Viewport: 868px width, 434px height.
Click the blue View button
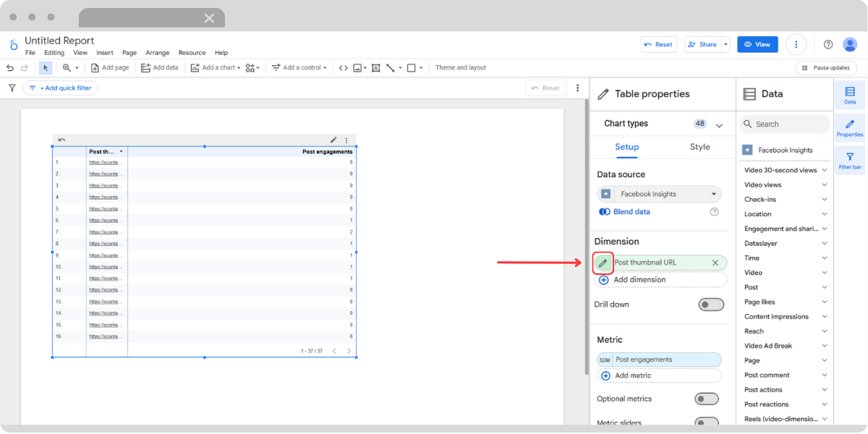pyautogui.click(x=757, y=45)
